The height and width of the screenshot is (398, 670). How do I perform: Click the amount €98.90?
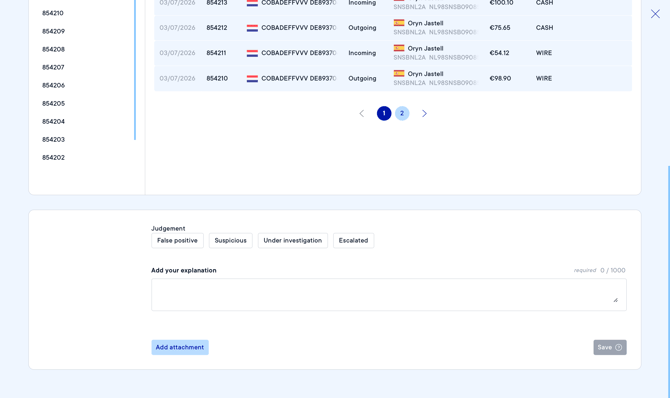pyautogui.click(x=500, y=78)
